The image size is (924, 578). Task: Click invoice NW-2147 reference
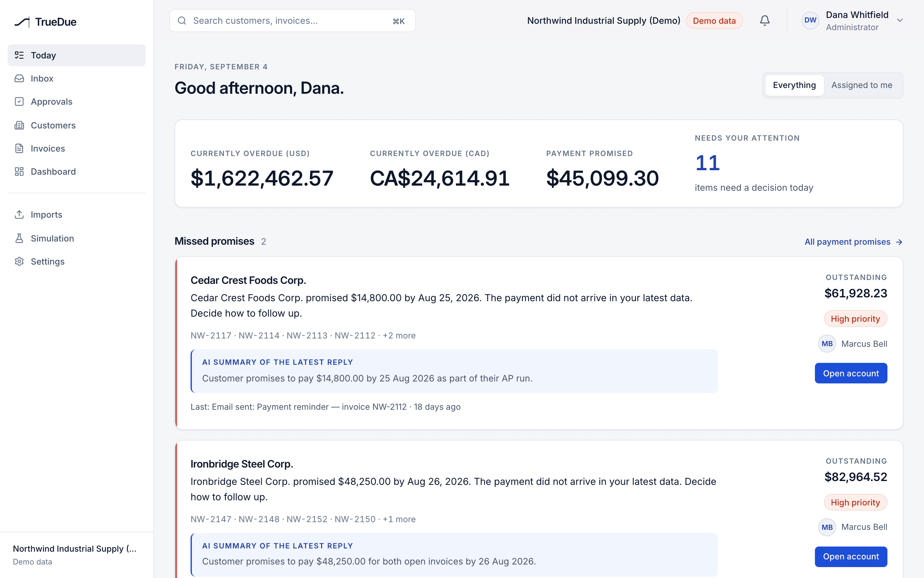click(211, 519)
